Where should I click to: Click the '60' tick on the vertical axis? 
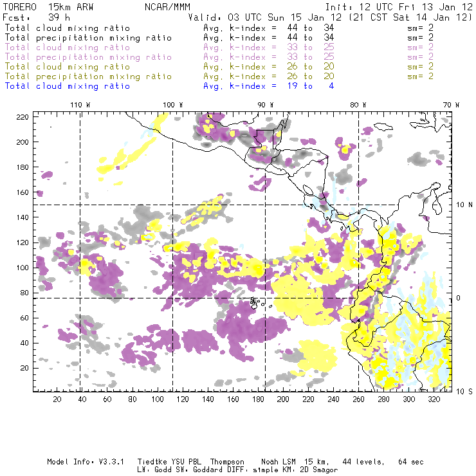click(x=24, y=318)
